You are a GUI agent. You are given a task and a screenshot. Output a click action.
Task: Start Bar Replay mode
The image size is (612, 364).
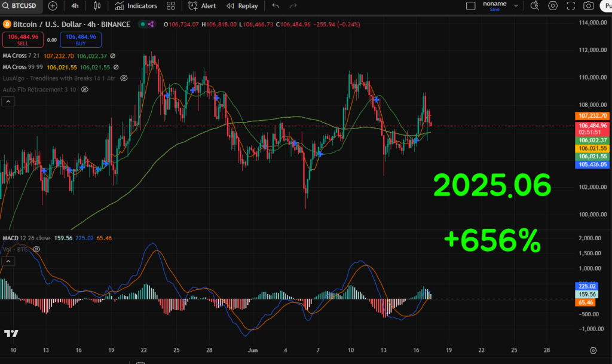[x=243, y=6]
